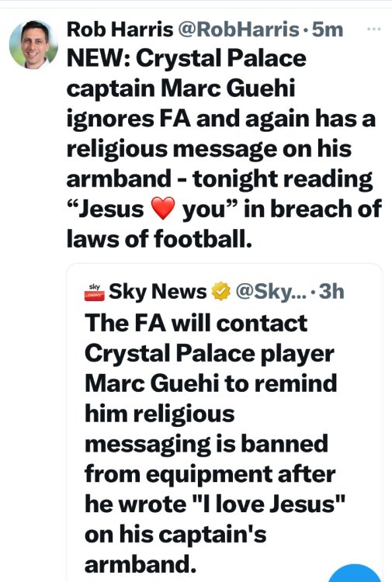The width and height of the screenshot is (392, 582).
Task: Click the 5m tweet timestamp
Action: pos(328,29)
